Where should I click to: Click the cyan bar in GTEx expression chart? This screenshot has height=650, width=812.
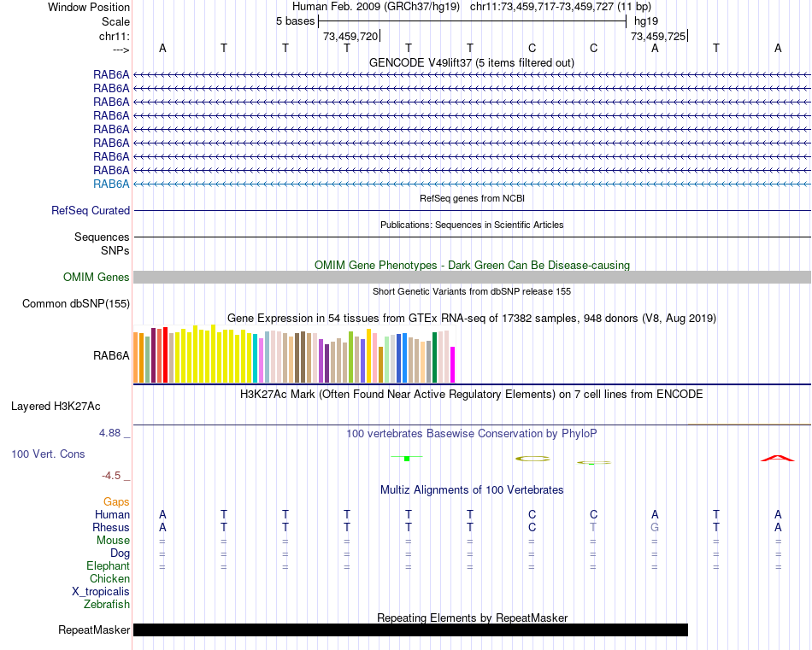pos(256,359)
